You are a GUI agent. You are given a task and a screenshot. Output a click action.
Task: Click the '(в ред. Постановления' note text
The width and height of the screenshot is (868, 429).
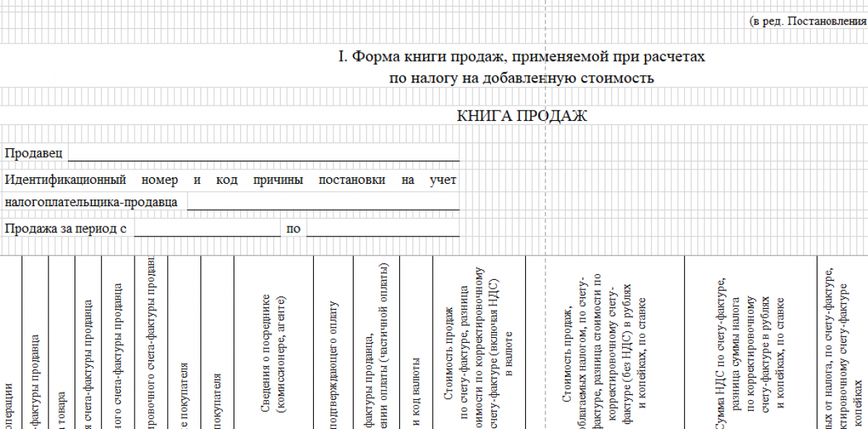[x=808, y=21]
